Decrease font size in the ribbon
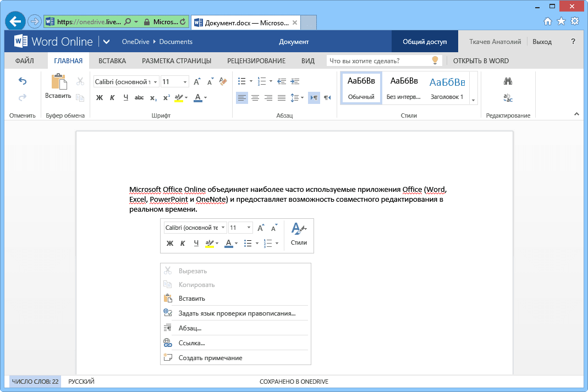This screenshot has width=588, height=392. click(x=210, y=82)
